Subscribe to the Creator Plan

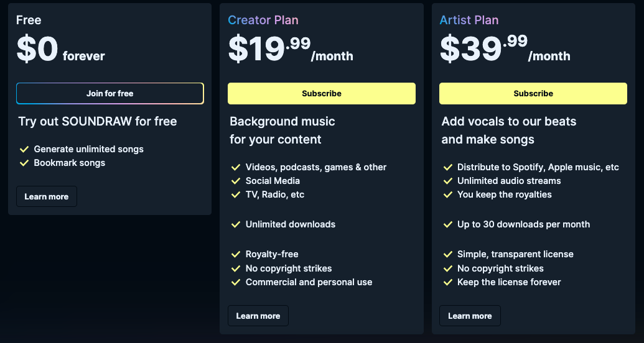click(x=321, y=94)
